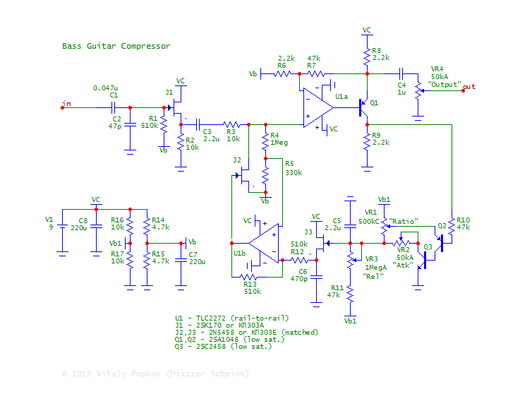Select the J1 JFET symbol
The width and height of the screenshot is (532, 411).
coord(177,109)
